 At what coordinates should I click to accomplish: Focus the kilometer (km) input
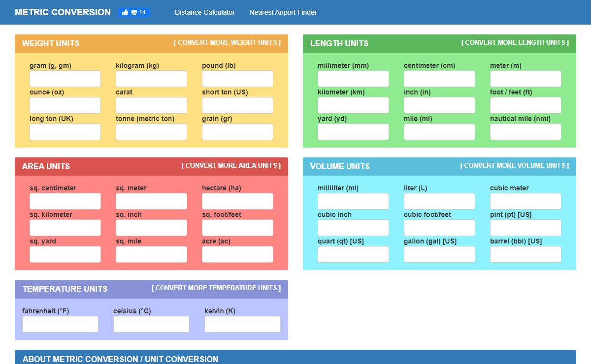[353, 105]
